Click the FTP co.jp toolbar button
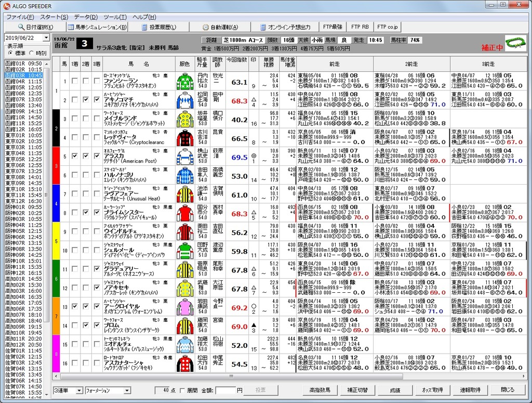532x403 pixels. (x=388, y=27)
